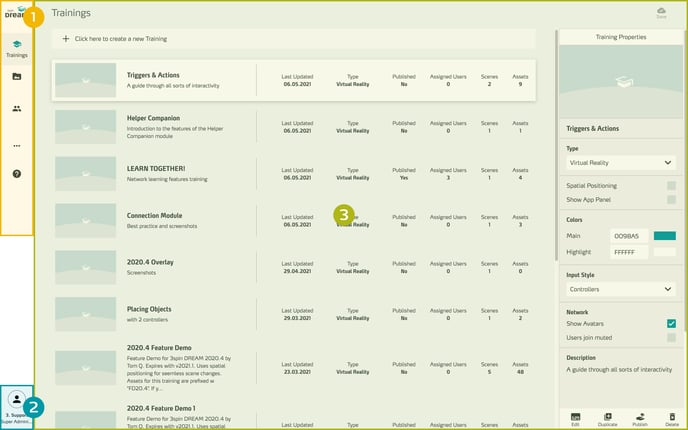Click the Main color teal swatch

point(664,236)
